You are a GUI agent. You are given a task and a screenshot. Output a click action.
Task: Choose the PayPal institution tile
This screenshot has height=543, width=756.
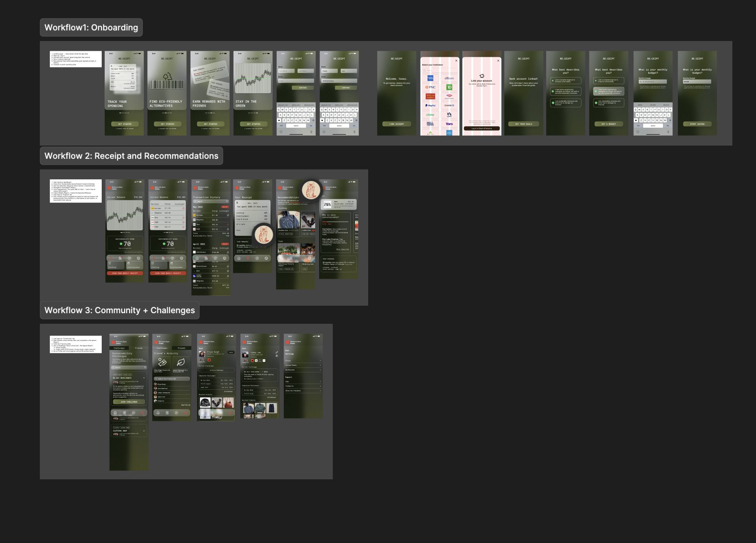430,105
